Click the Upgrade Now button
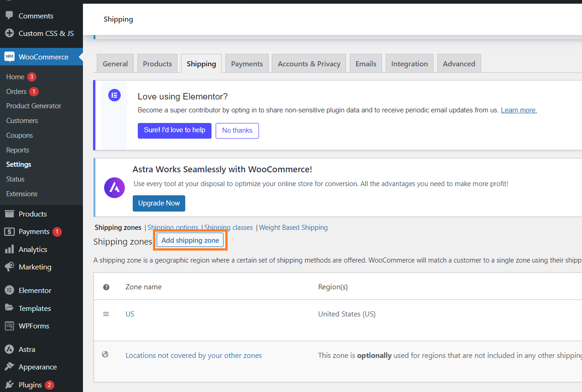This screenshot has height=392, width=582. (x=159, y=203)
